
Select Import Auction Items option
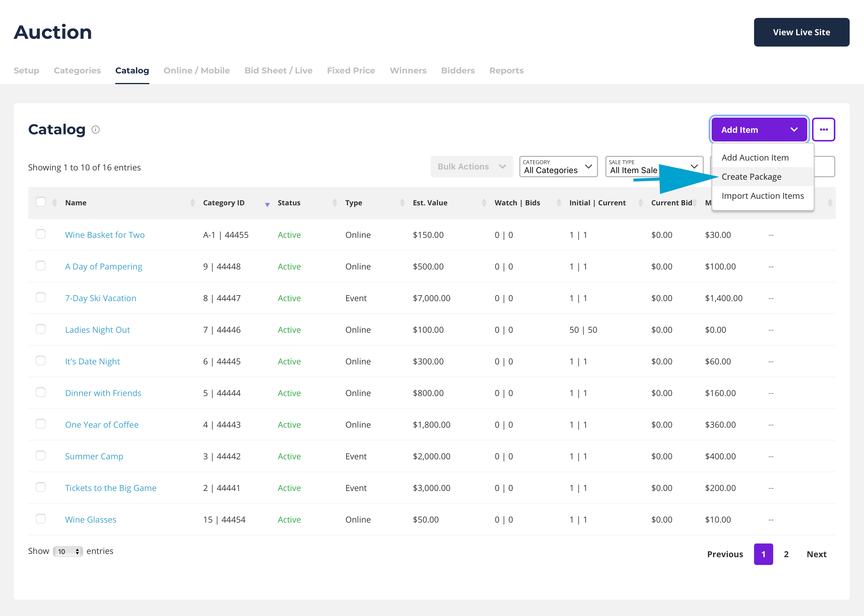[x=762, y=196]
